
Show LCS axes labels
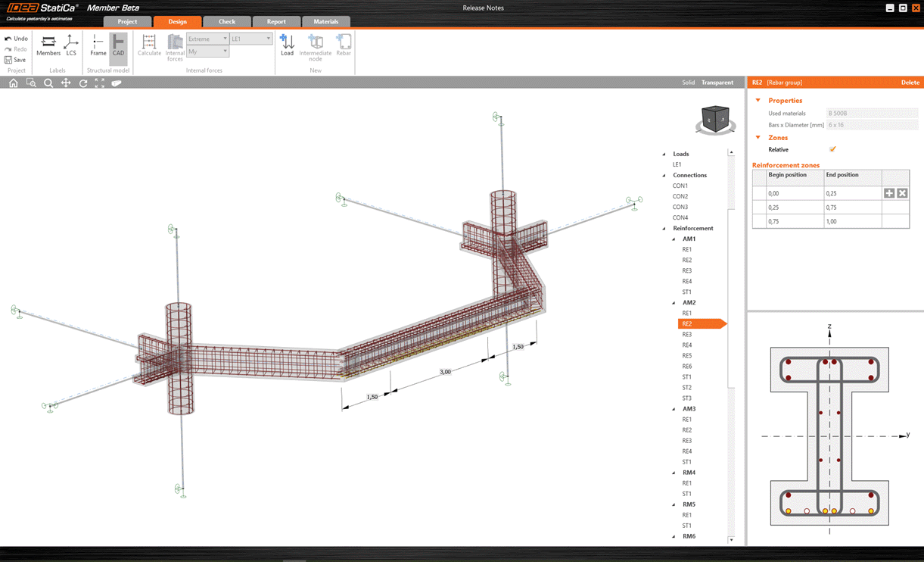71,45
